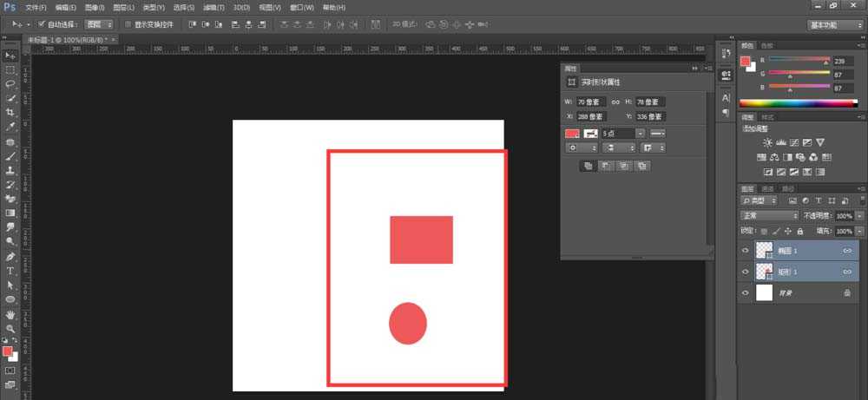Pick the Crop tool
868x400 pixels.
[10, 113]
